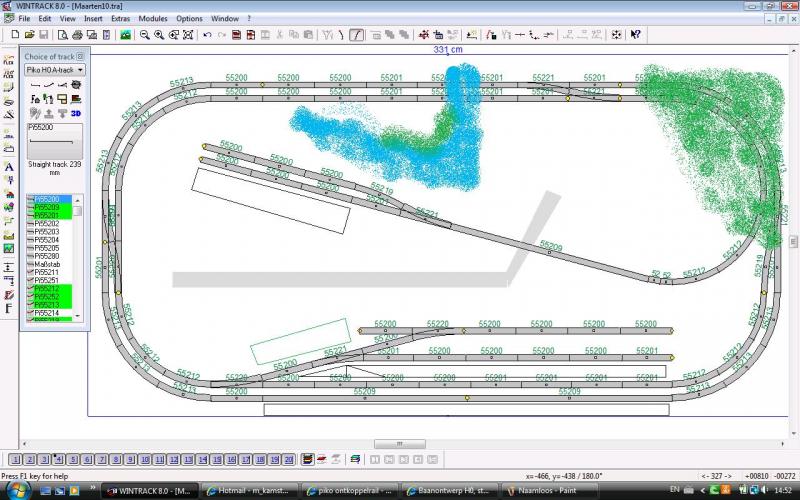
Task: Click the four inward arrows toolbar icon
Action: (616, 35)
